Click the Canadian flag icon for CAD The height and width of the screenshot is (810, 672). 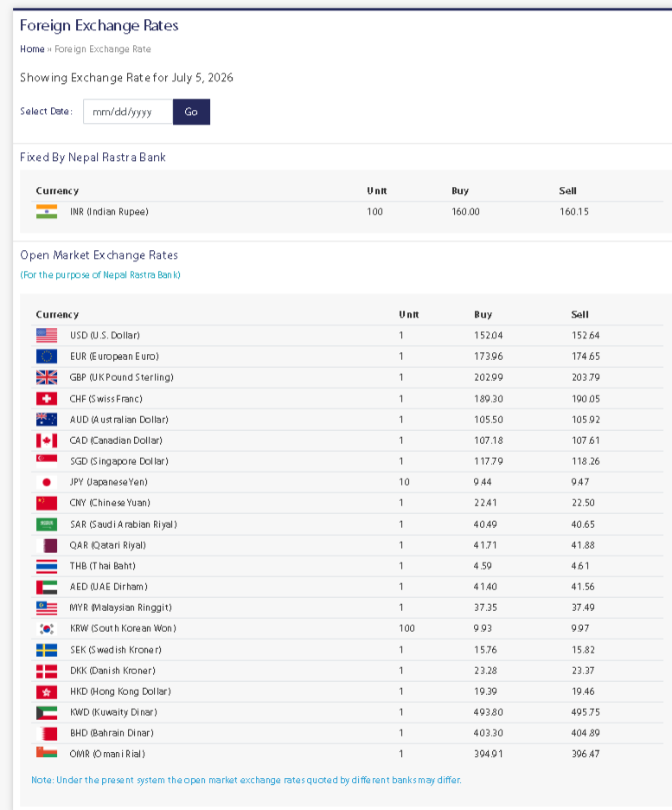(47, 440)
